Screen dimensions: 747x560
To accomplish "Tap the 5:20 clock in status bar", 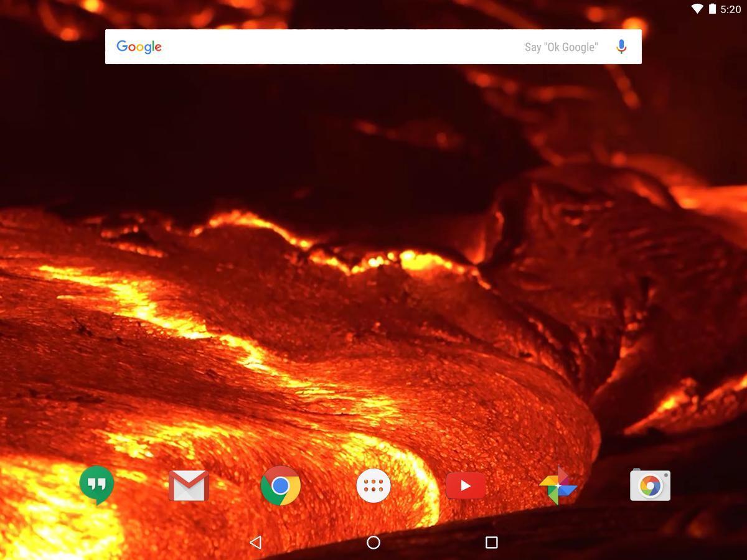I will tap(730, 9).
